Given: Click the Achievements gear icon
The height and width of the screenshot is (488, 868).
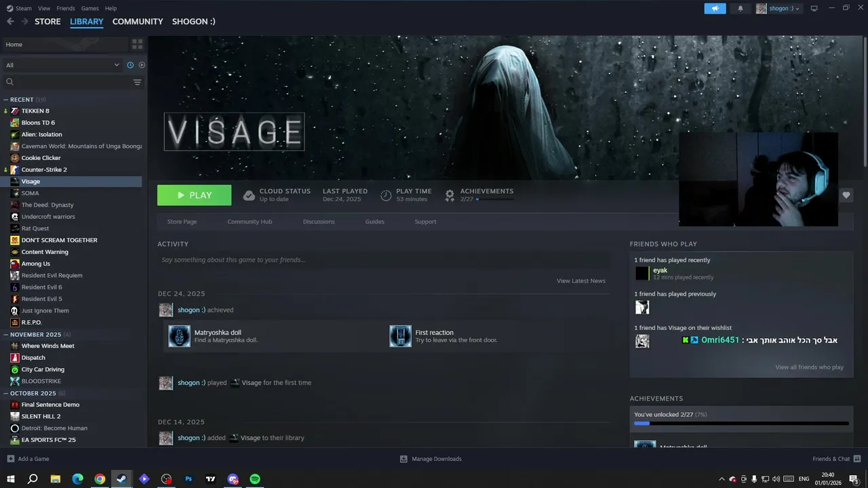Looking at the screenshot, I should click(450, 195).
